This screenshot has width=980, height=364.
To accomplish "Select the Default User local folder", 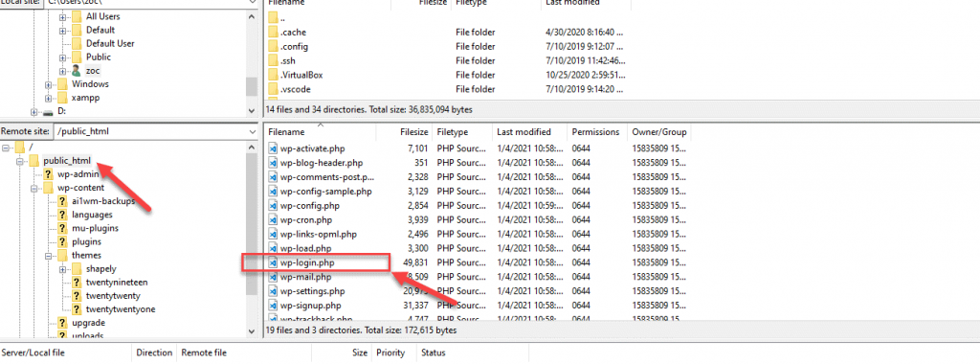I will click(110, 43).
